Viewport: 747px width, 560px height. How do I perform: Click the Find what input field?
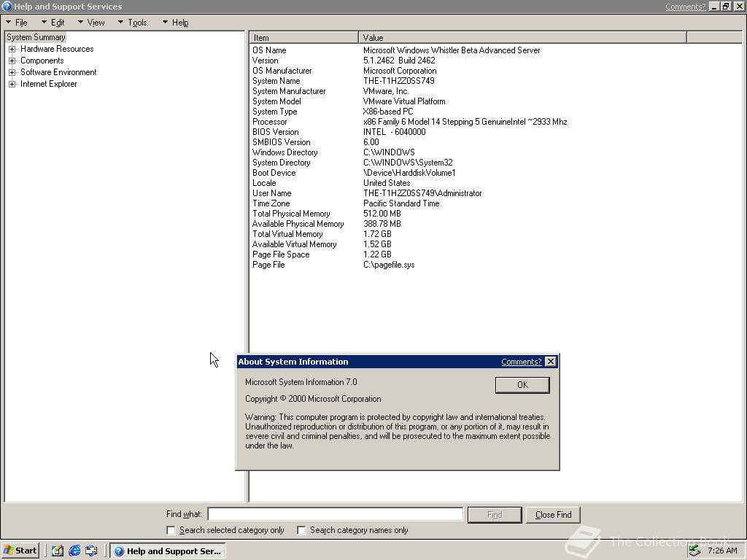336,514
